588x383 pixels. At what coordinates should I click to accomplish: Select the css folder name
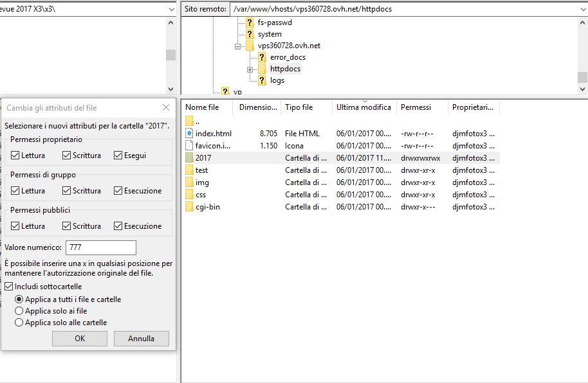coord(201,195)
